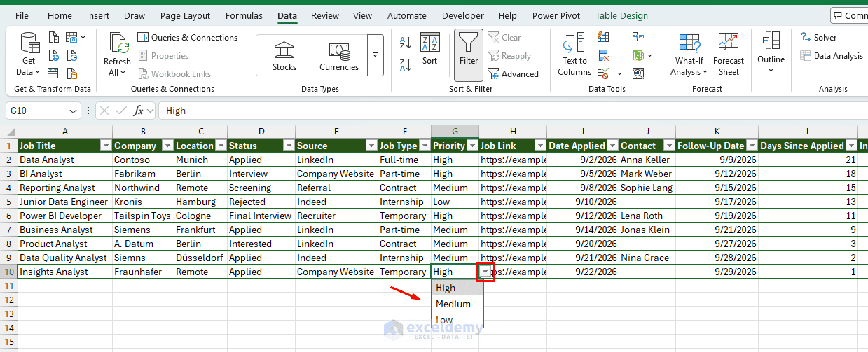
Task: Open the Table Design tab
Action: [x=621, y=15]
